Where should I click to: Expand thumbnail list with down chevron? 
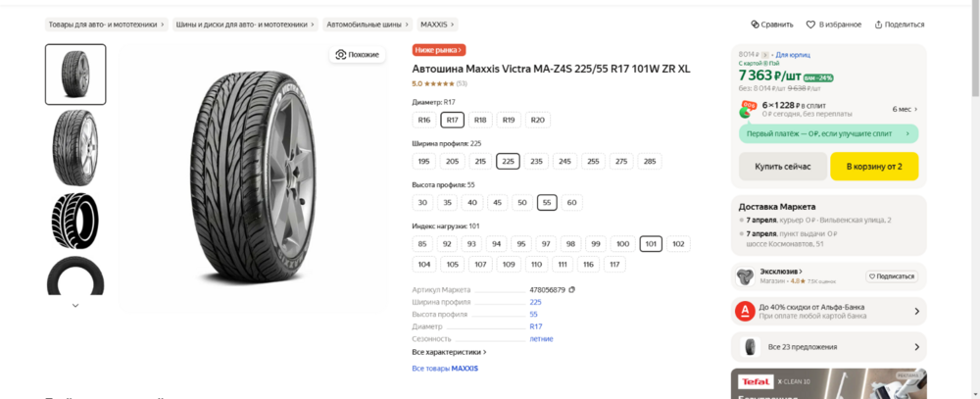pyautogui.click(x=75, y=305)
